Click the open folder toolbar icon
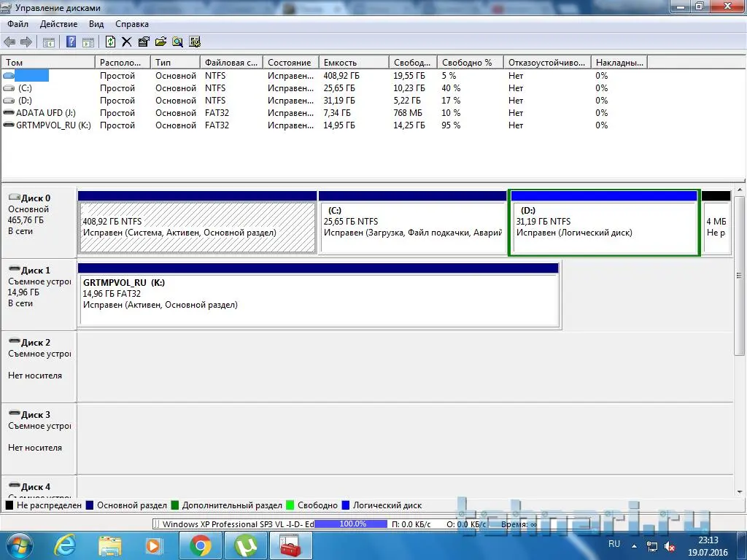The width and height of the screenshot is (747, 560). [x=160, y=42]
